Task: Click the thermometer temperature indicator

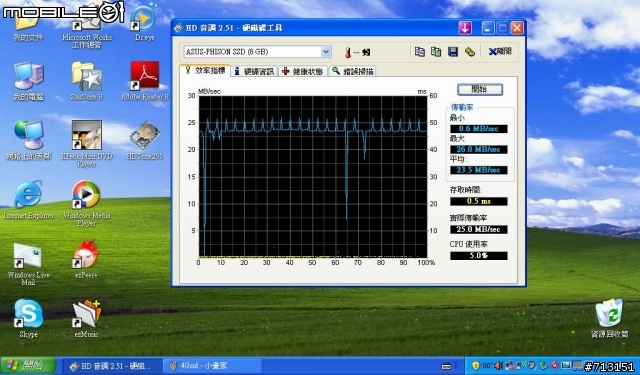Action: pyautogui.click(x=348, y=52)
